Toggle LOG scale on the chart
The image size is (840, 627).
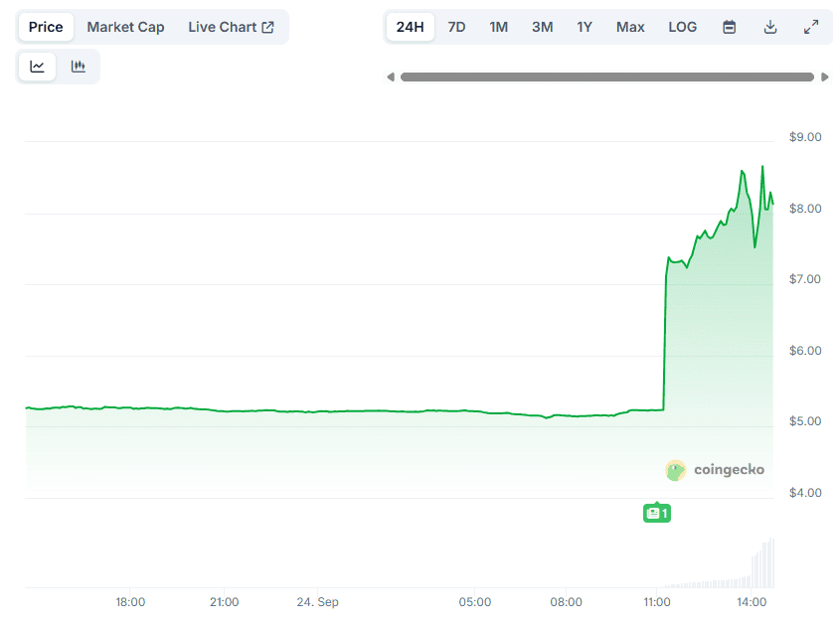tap(682, 27)
